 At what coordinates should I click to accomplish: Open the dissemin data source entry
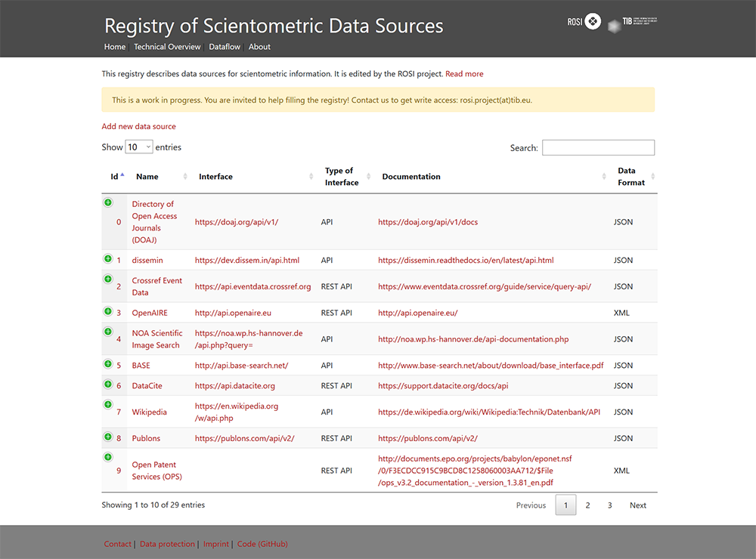(x=147, y=260)
